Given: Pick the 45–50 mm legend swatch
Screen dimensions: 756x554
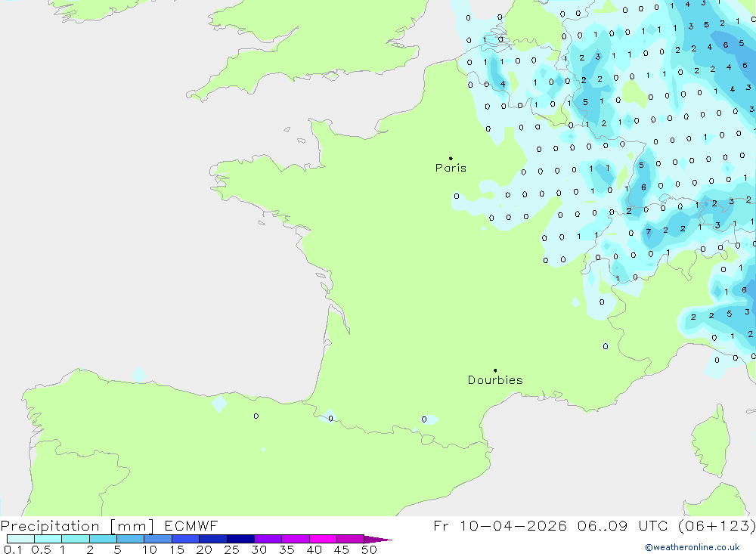Looking at the screenshot, I should tap(351, 539).
